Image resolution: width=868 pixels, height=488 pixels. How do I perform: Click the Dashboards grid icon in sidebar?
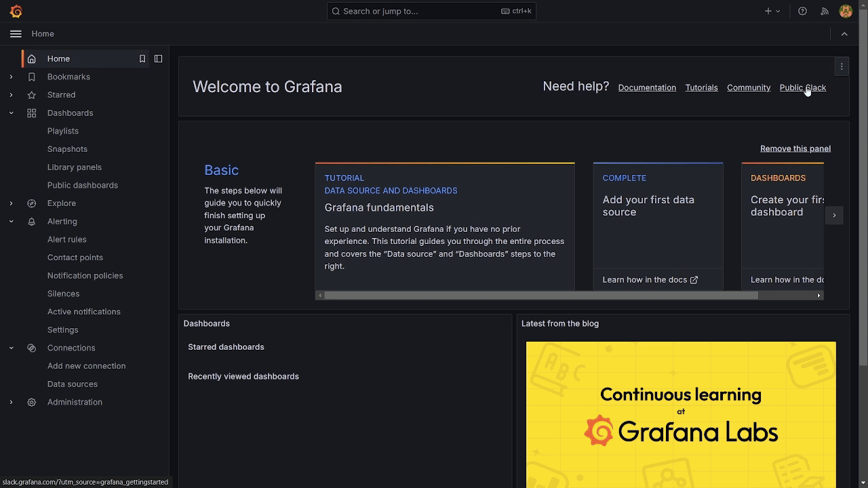pos(32,113)
